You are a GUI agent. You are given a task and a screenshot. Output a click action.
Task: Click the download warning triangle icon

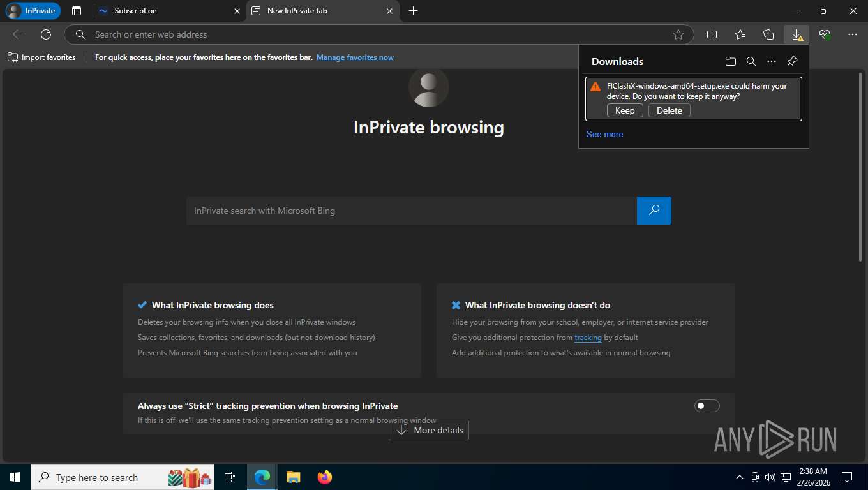[x=595, y=86]
